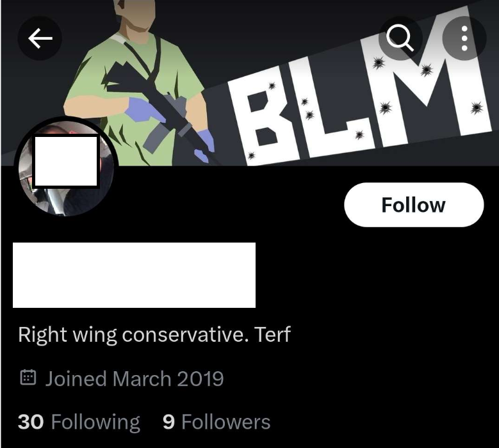Open the 30 Following list
Screen dimensions: 499x448
tap(79, 422)
